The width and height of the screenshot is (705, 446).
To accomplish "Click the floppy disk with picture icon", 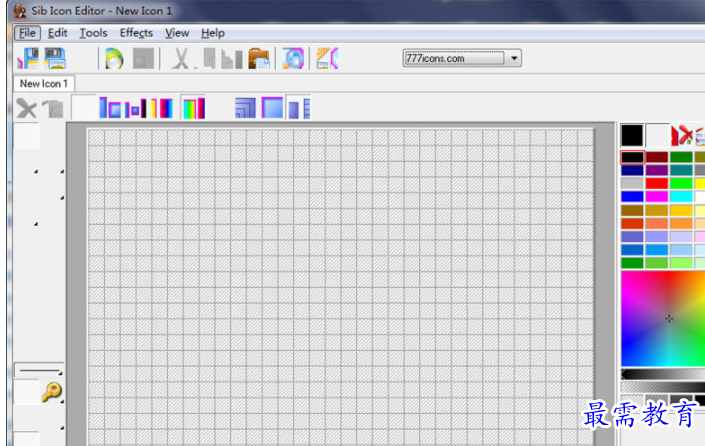I will coord(55,58).
